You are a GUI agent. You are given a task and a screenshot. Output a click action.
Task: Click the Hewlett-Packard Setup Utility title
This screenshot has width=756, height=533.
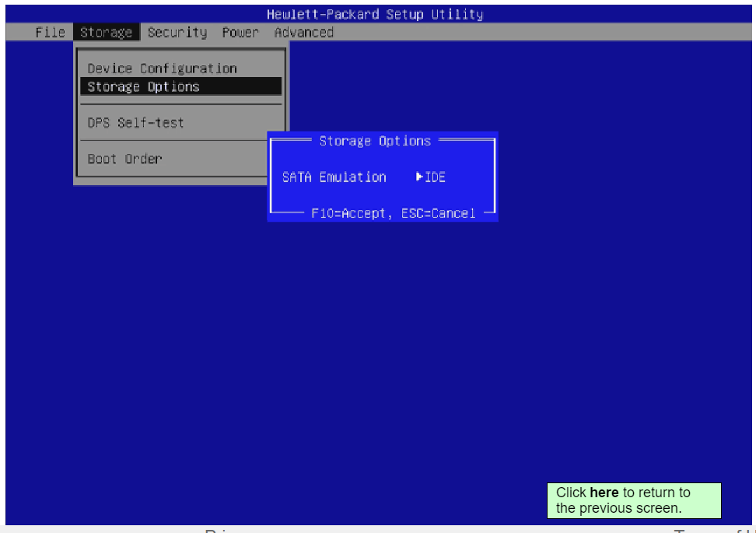click(x=375, y=15)
